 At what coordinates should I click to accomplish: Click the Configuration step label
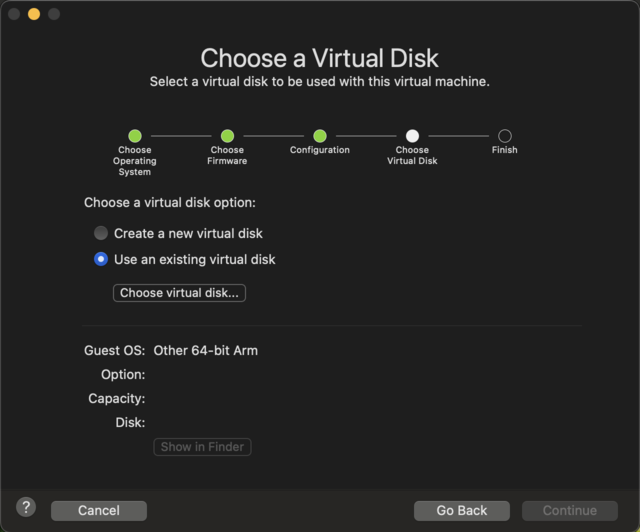(320, 150)
